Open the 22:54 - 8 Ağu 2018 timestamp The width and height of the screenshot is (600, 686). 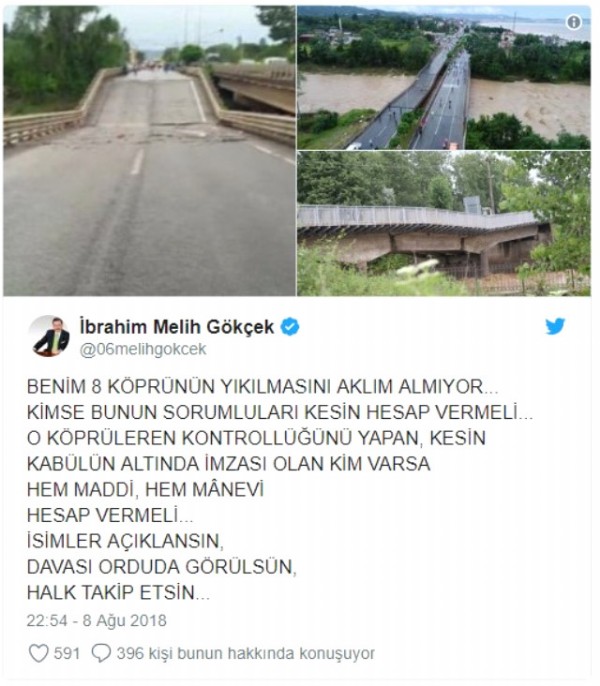pos(96,620)
